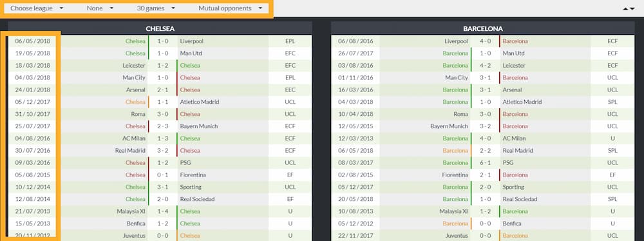The image size is (644, 241).
Task: Select the CHELSEA table header
Action: pos(160,29)
